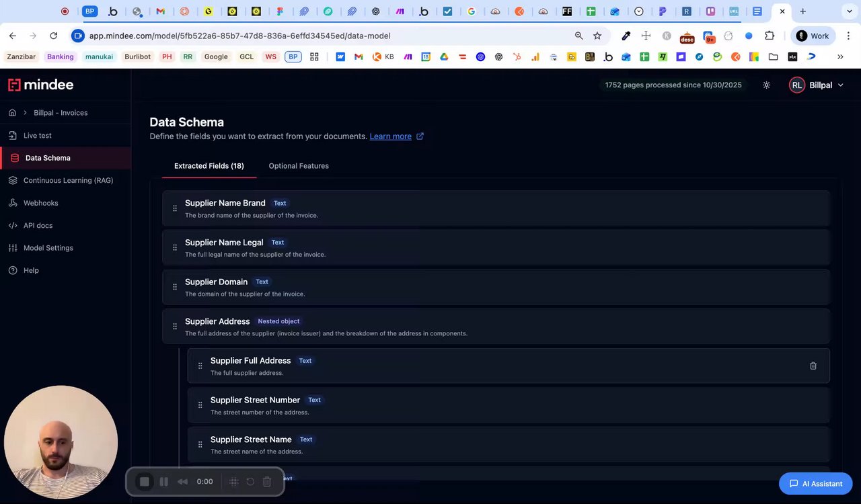Open the Supplier Street Number field
Viewport: 861px width, 504px height.
point(509,405)
